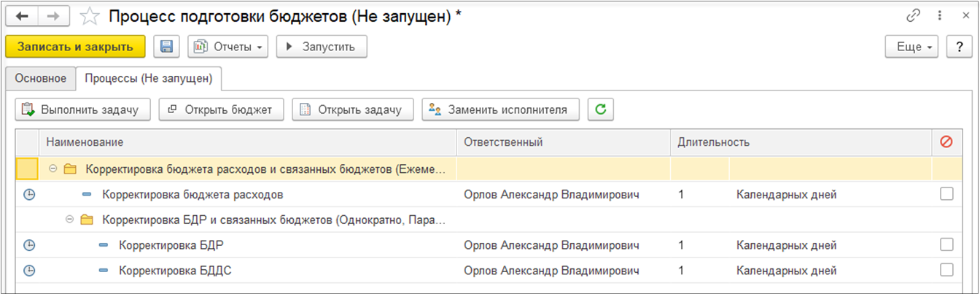
Task: Open the vertical dots menu
Action: (x=938, y=15)
